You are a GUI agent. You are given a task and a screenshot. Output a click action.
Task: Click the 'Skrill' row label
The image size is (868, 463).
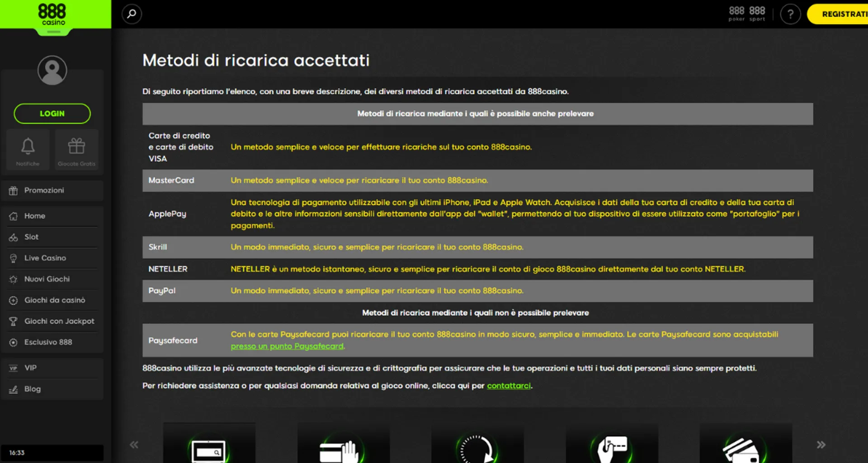[158, 247]
